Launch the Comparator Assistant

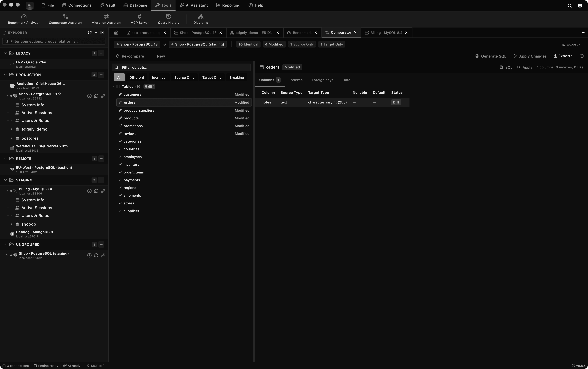pos(65,19)
